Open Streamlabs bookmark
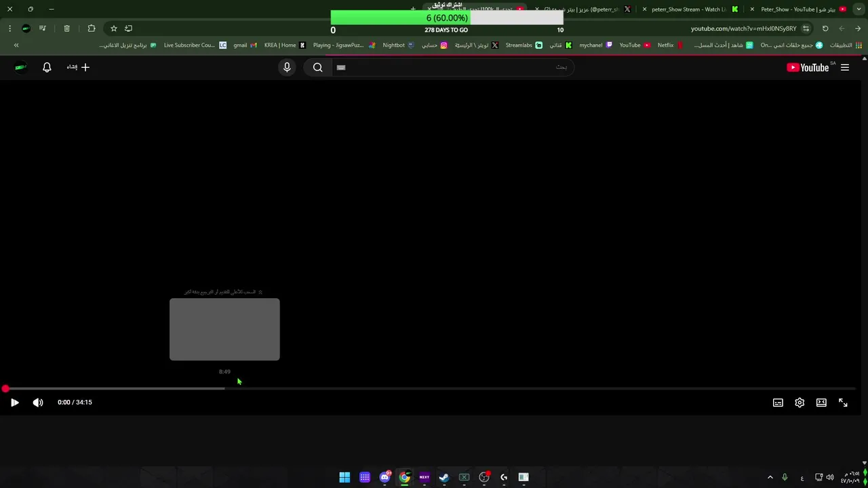Screen dimensions: 868x488 tap(524, 45)
